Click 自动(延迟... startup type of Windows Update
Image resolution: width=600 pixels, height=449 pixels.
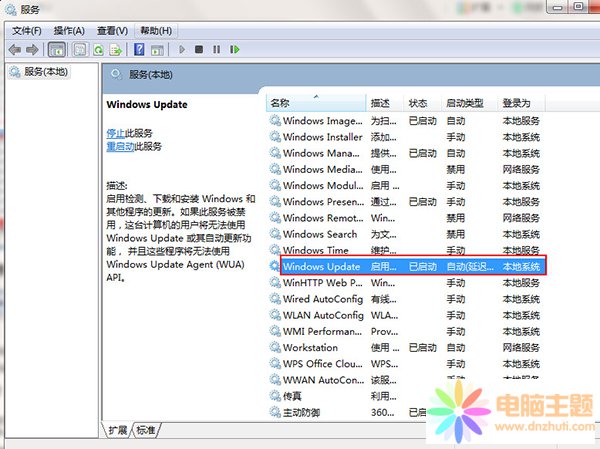[470, 267]
